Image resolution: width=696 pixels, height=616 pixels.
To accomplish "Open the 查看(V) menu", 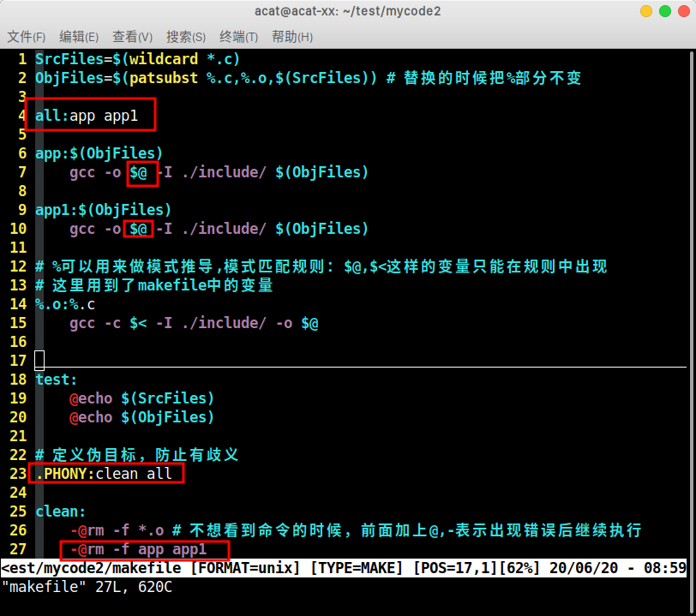I will [132, 37].
